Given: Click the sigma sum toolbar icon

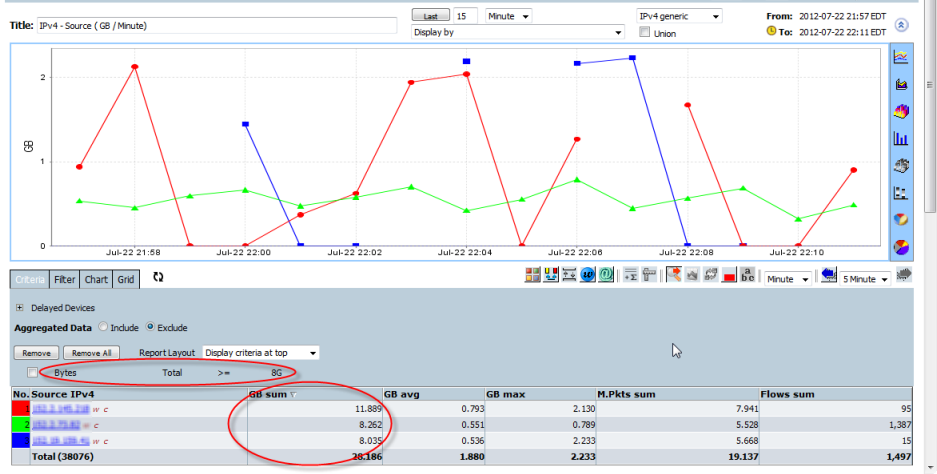Looking at the screenshot, I should [x=630, y=275].
